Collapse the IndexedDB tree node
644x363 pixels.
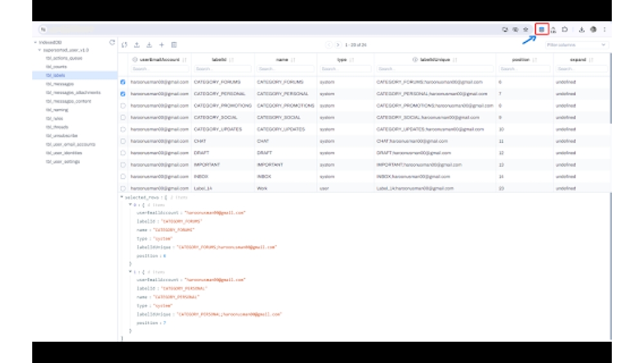click(35, 43)
